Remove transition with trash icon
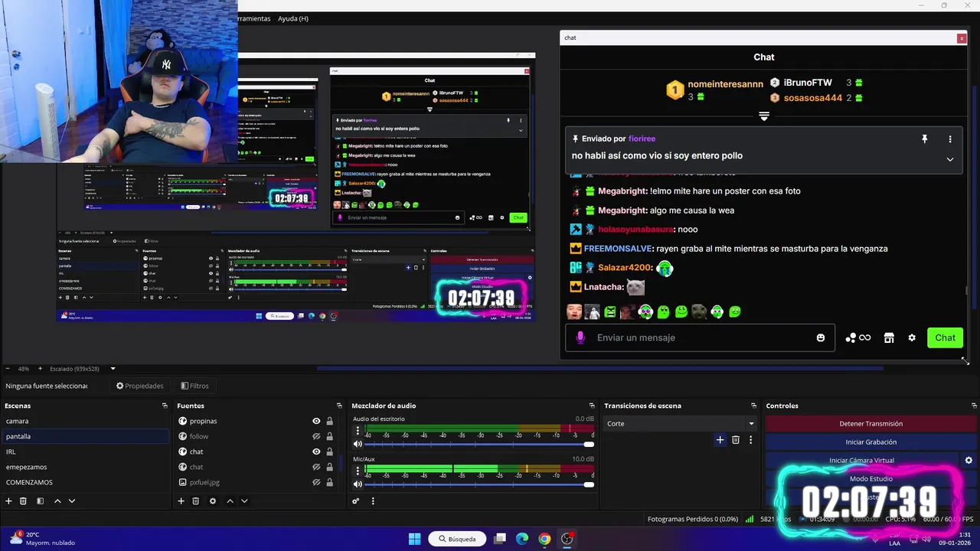This screenshot has width=980, height=551. tap(736, 440)
